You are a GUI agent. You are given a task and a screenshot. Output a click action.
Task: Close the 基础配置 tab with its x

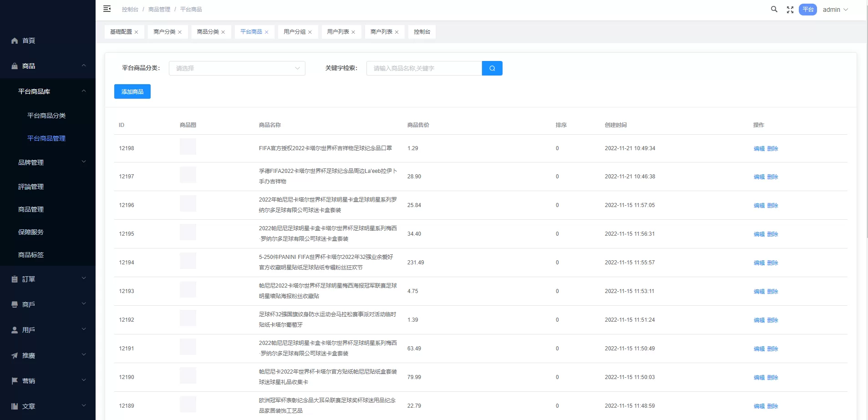(137, 32)
